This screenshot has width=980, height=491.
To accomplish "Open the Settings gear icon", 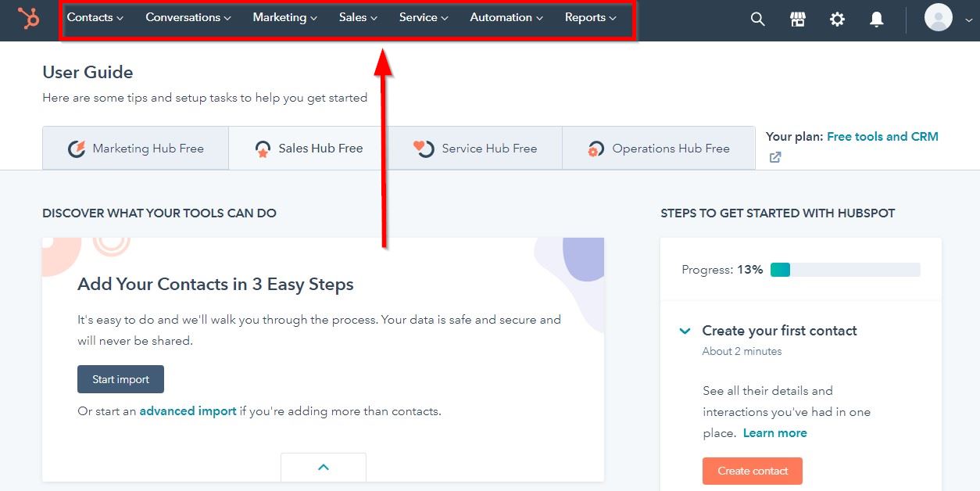I will pyautogui.click(x=837, y=20).
